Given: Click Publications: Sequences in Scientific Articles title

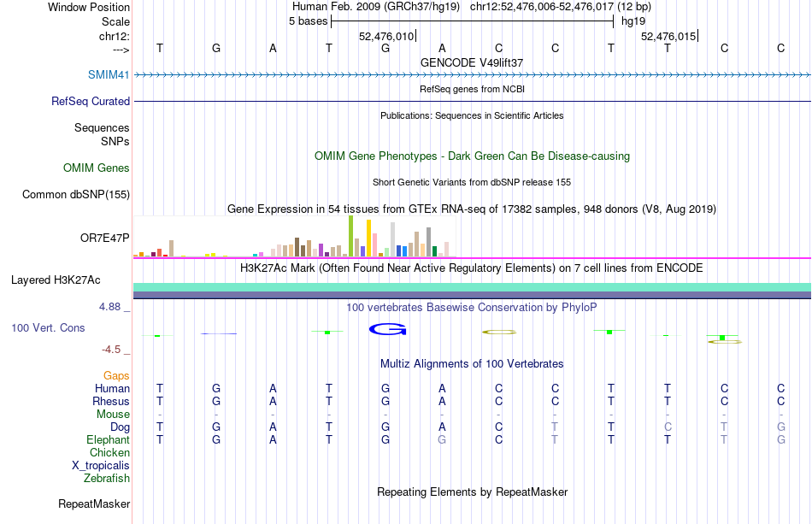Looking at the screenshot, I should [x=472, y=115].
